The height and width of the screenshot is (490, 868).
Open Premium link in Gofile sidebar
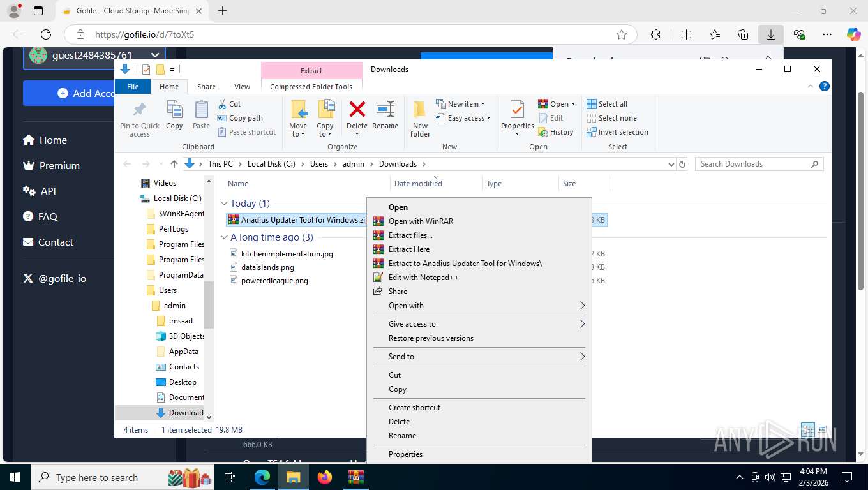click(x=52, y=165)
